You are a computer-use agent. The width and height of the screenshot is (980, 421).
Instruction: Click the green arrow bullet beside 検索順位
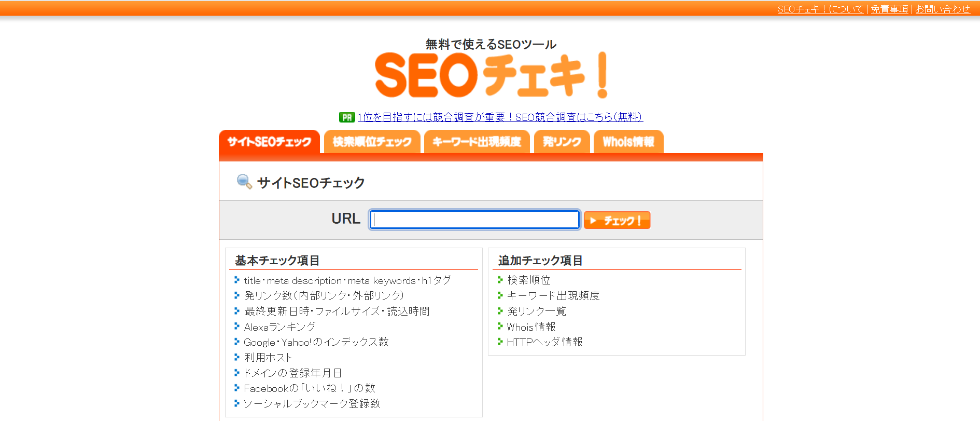click(x=500, y=279)
